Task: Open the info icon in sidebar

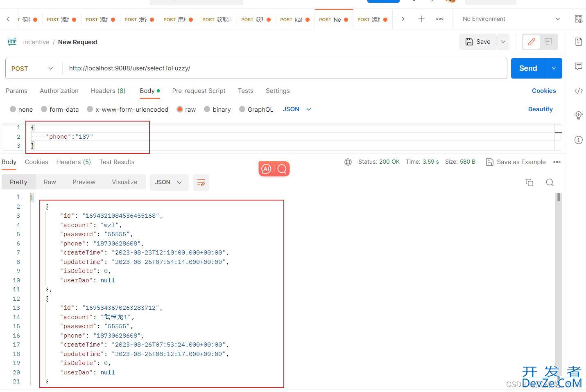Action: (578, 140)
